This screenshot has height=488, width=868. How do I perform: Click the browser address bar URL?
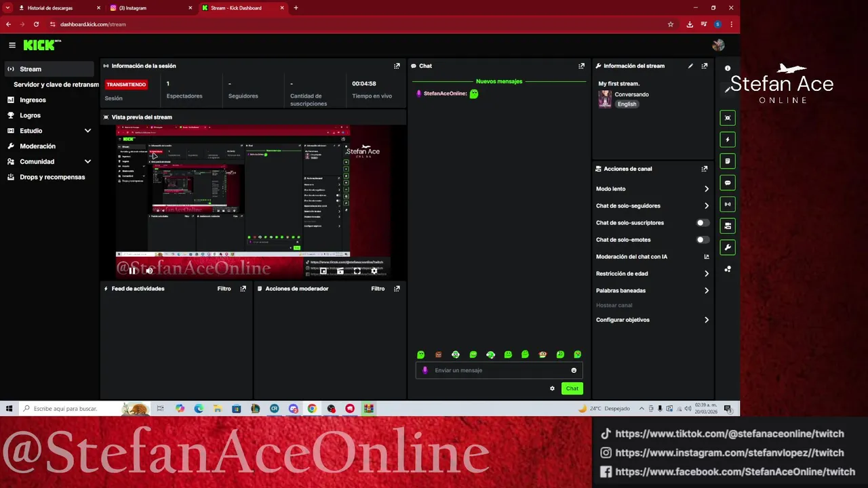93,24
